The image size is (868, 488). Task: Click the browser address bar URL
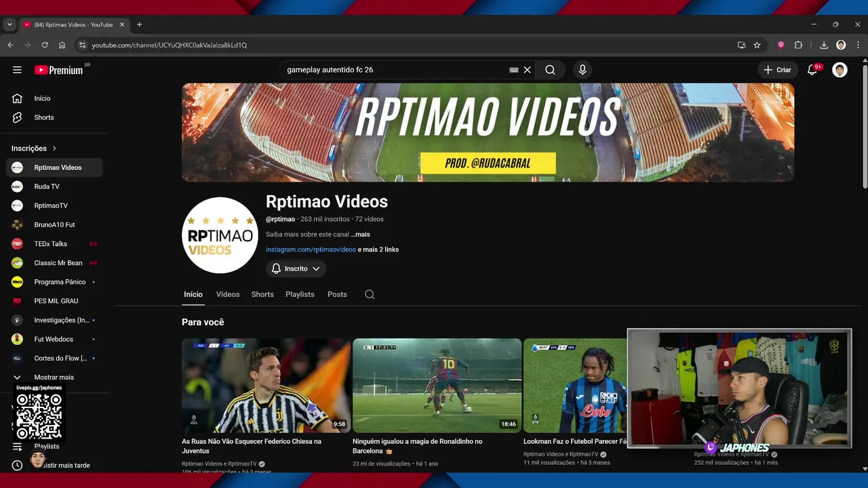pos(170,45)
